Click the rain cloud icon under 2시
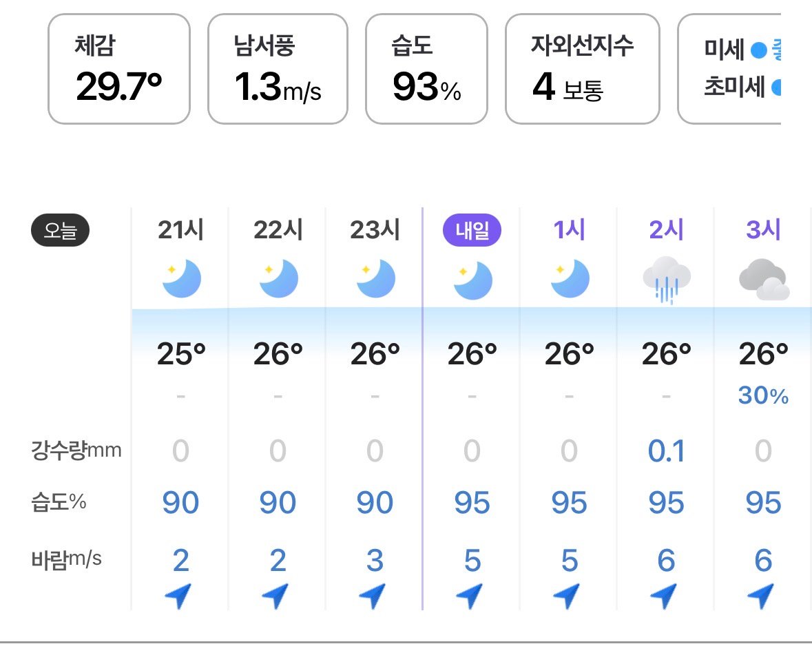The image size is (812, 664). [667, 280]
